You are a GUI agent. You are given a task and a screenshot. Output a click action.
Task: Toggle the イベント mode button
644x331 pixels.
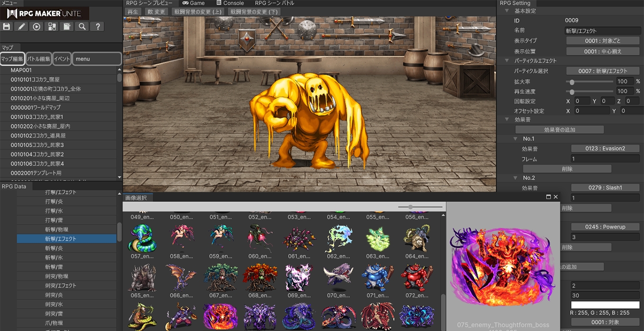[x=62, y=59]
